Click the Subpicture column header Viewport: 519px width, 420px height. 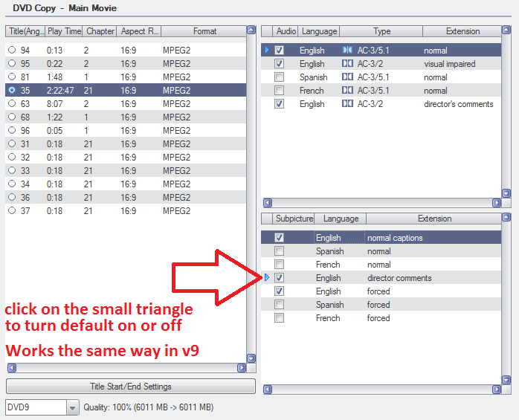coord(294,219)
